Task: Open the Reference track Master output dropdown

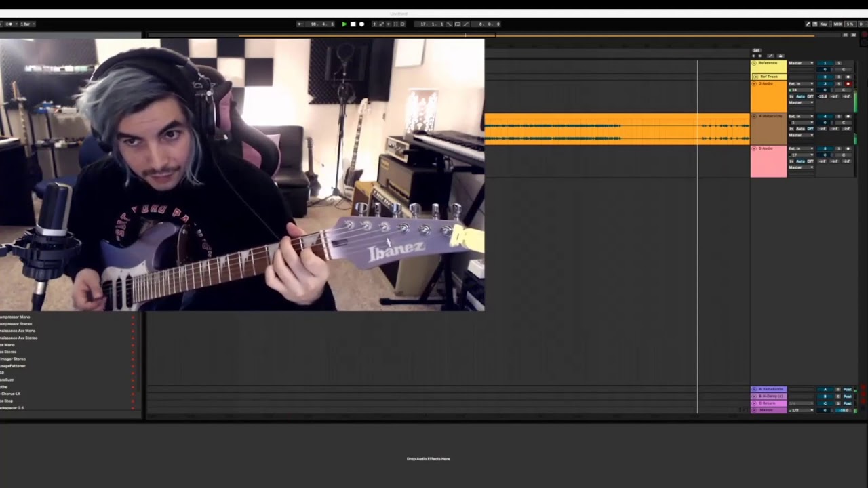Action: click(x=801, y=63)
